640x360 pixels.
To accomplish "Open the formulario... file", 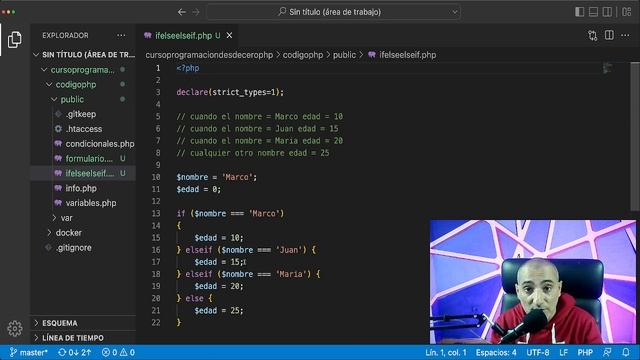I will coord(84,158).
